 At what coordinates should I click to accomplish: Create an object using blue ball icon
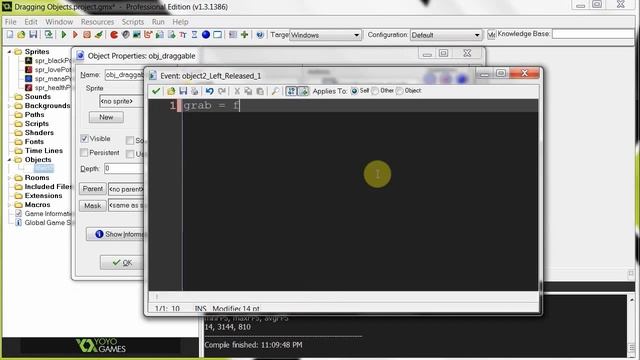pyautogui.click(x=206, y=35)
